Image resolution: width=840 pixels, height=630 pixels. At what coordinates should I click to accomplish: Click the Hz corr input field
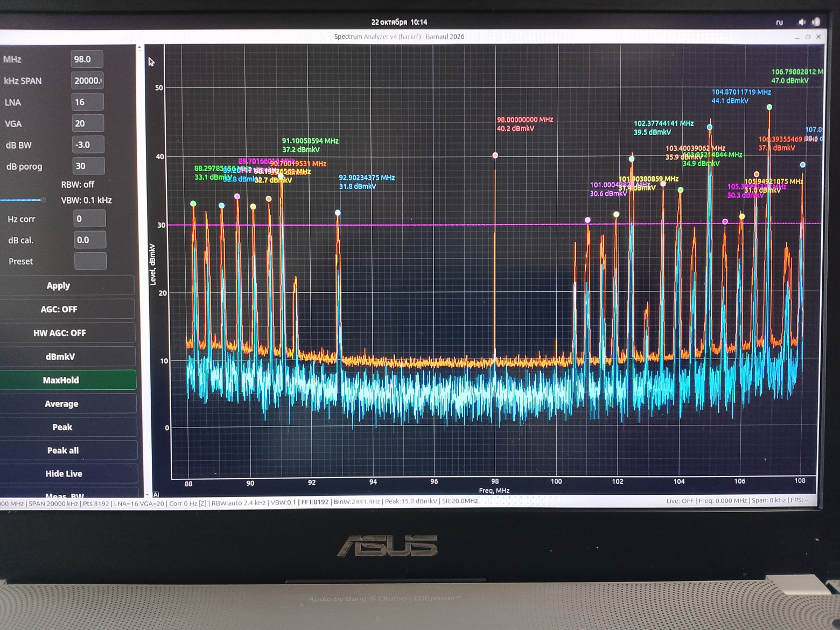click(89, 219)
